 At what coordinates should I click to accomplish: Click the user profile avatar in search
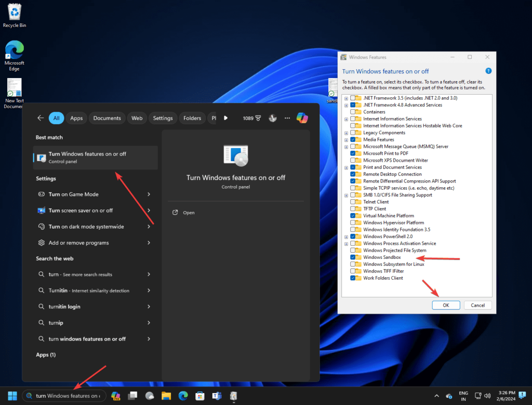tap(272, 118)
